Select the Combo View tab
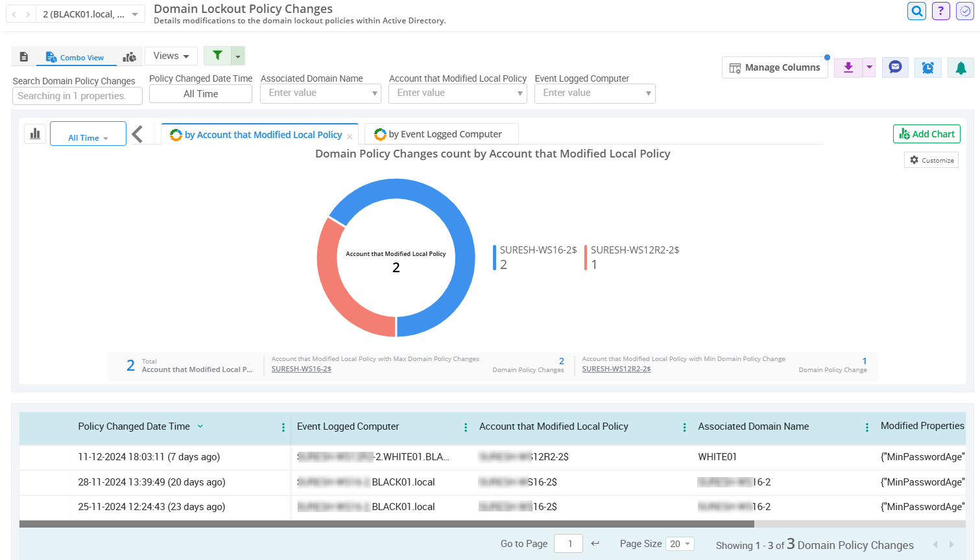This screenshot has height=560, width=980. coord(75,58)
